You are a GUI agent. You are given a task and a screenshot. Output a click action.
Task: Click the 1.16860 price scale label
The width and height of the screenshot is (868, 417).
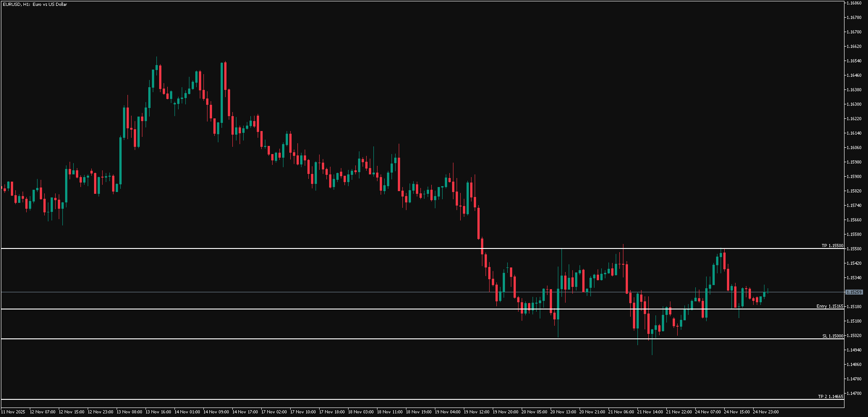[854, 3]
